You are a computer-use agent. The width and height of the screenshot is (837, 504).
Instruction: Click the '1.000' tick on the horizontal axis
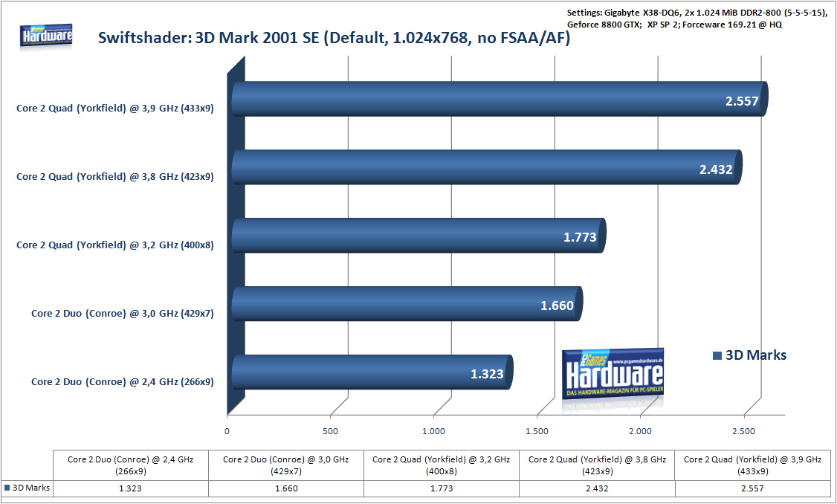point(433,431)
